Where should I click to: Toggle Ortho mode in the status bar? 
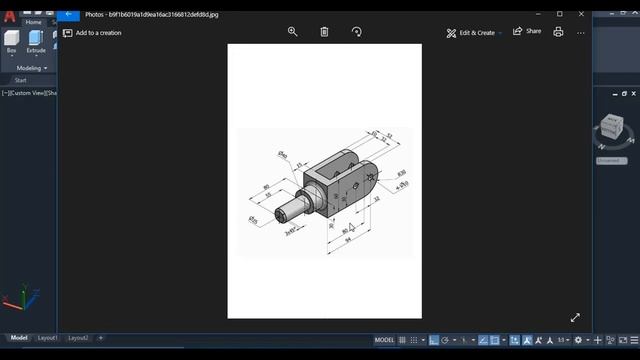[x=434, y=340]
